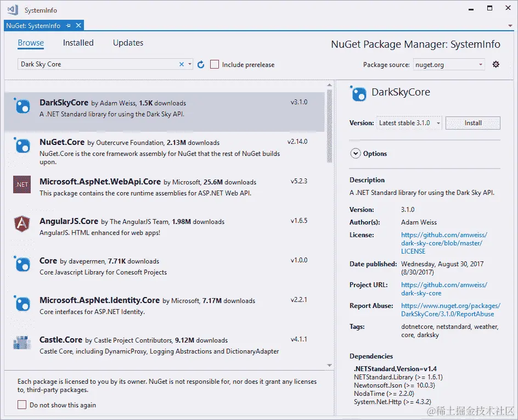The width and height of the screenshot is (518, 420).
Task: Open the search history dropdown arrow
Action: tap(190, 64)
